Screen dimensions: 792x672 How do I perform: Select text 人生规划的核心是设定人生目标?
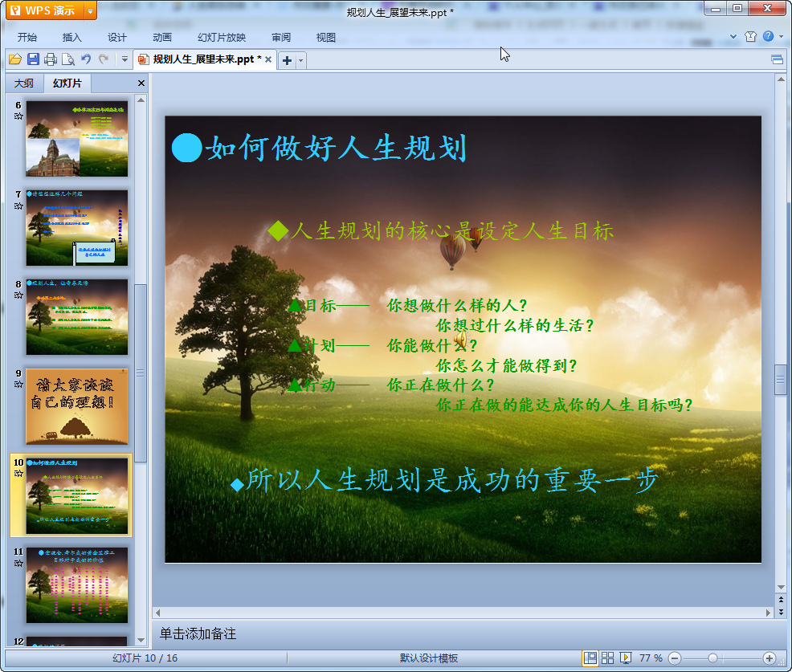[x=452, y=231]
